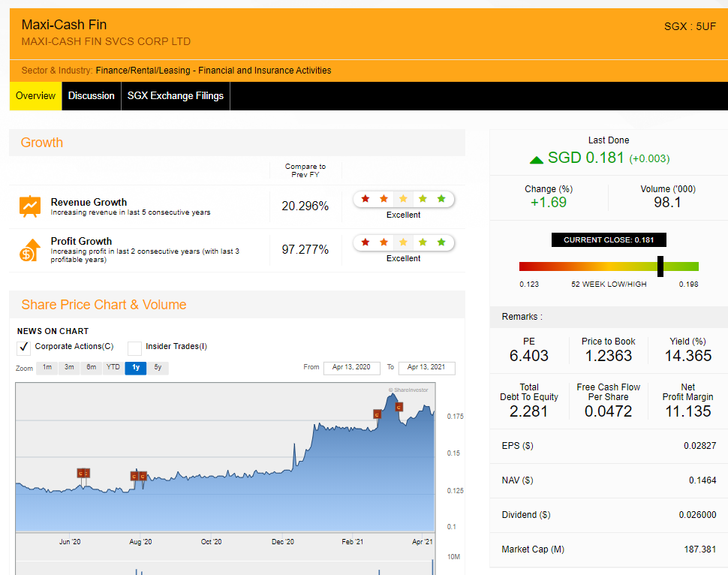Click the Profit Growth star rating
728x575 pixels.
click(403, 242)
